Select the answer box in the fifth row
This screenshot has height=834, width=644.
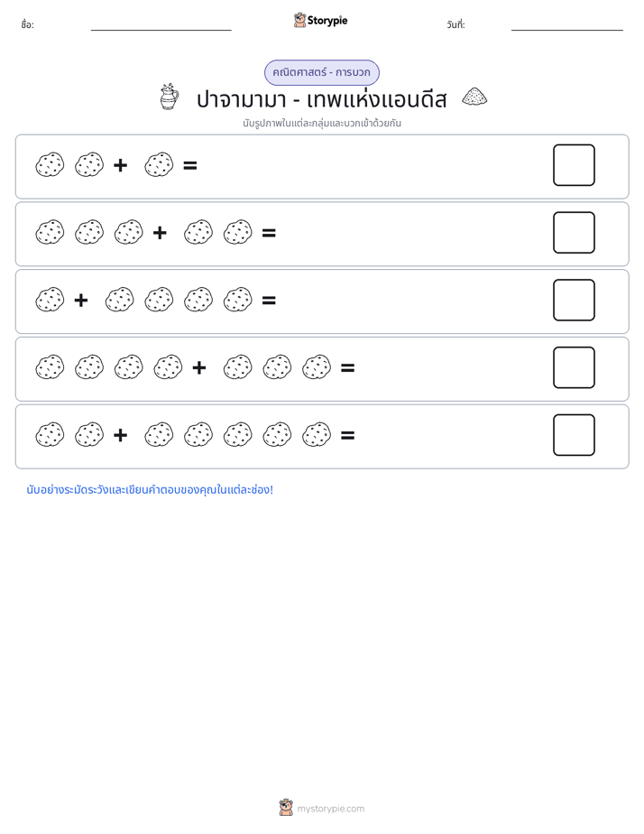tap(574, 435)
